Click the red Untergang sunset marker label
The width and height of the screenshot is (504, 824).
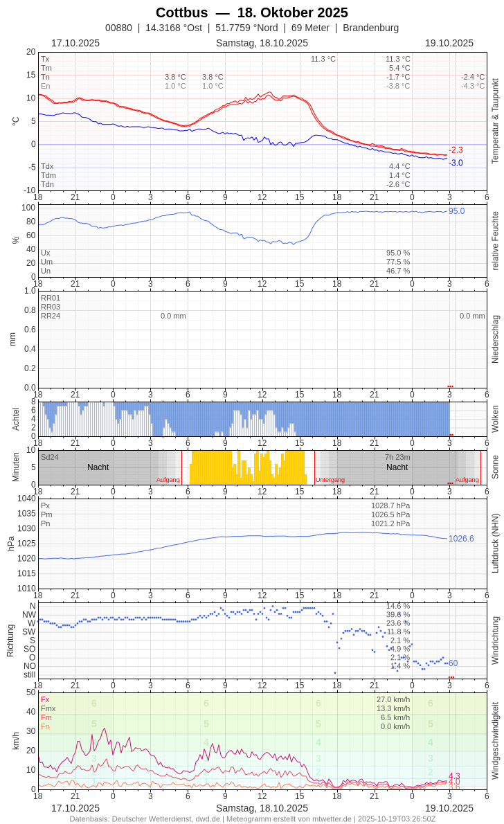[x=330, y=480]
